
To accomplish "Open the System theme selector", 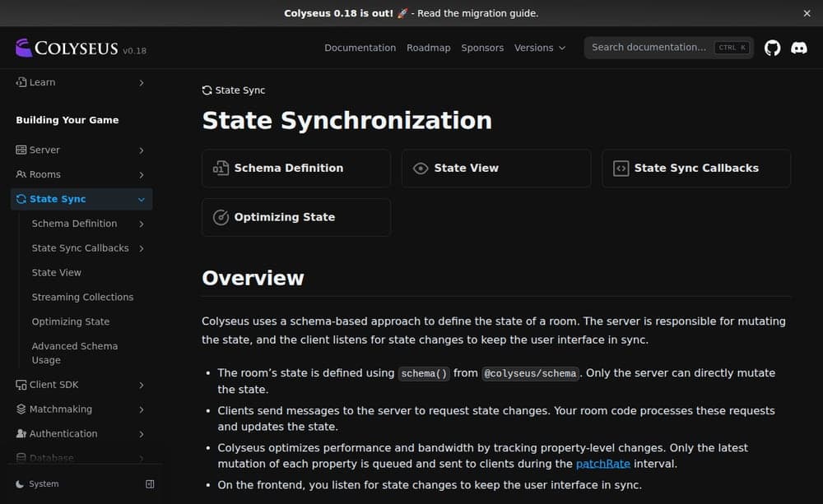I will (37, 484).
